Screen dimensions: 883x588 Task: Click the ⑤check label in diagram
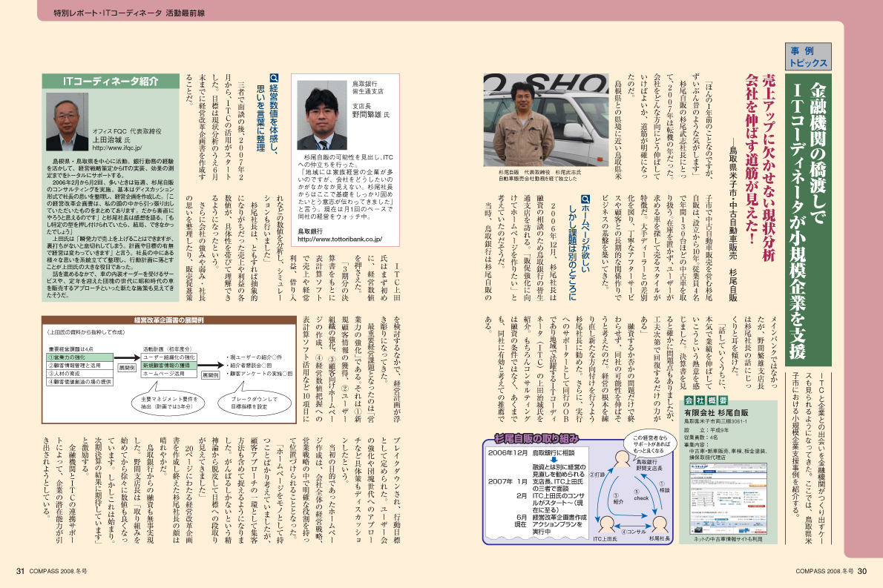(x=640, y=495)
